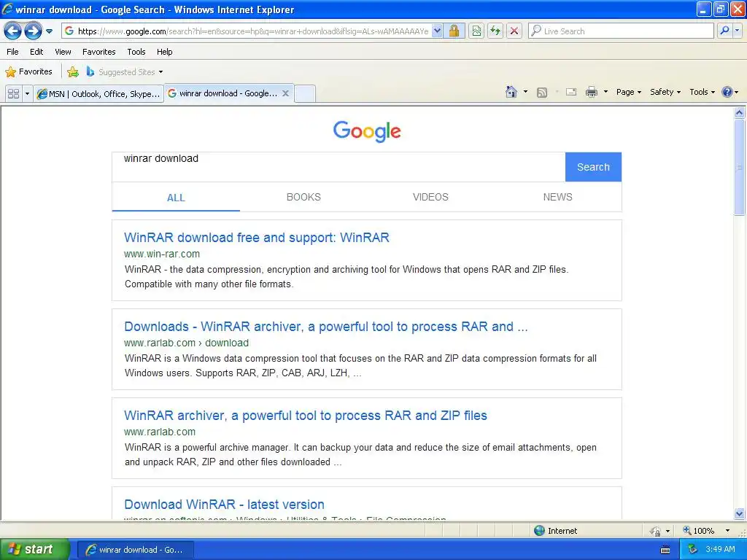Click the Quick Tabs grid icon
Viewport: 747px width, 560px height.
click(14, 93)
